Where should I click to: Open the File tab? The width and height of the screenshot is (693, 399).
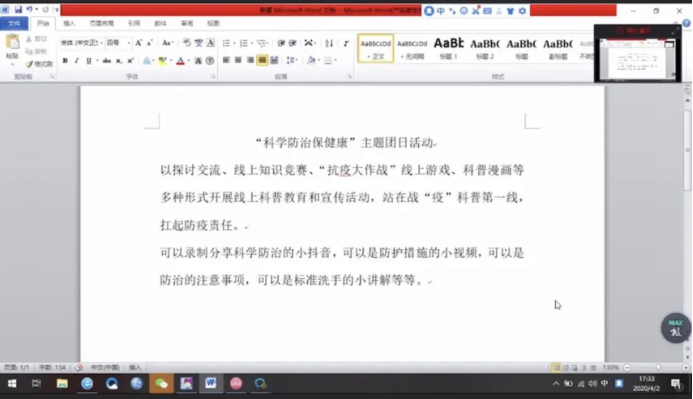click(x=14, y=23)
